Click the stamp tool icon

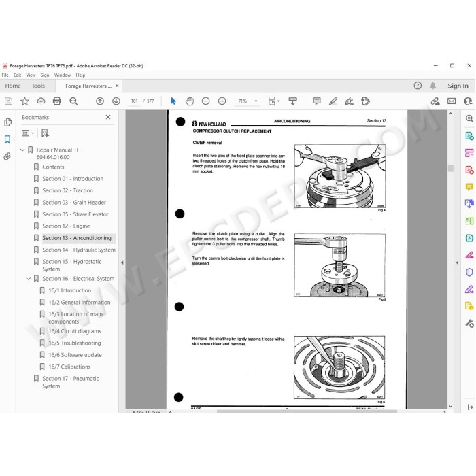click(366, 101)
